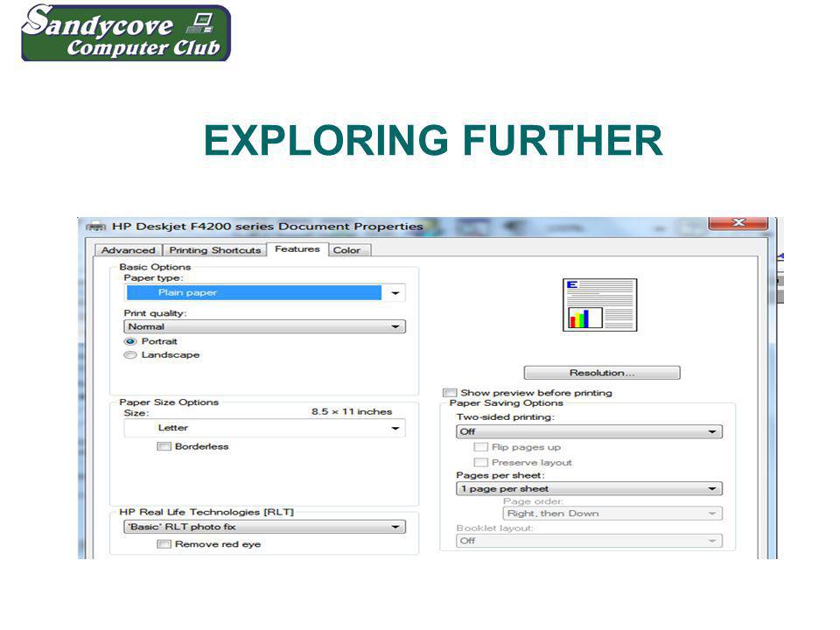Image resolution: width=840 pixels, height=630 pixels.
Task: Click the Basic Options group label
Action: tap(155, 267)
